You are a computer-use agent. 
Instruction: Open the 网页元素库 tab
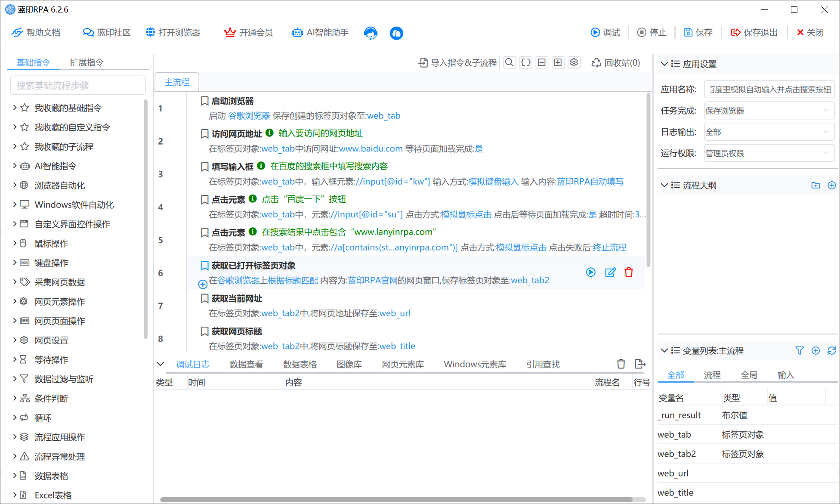point(402,365)
